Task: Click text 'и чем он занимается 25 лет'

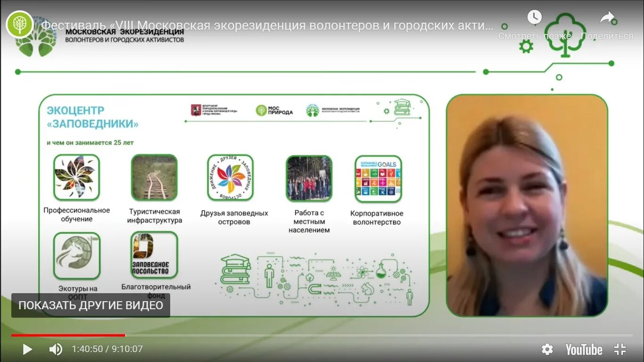Action: pos(90,142)
